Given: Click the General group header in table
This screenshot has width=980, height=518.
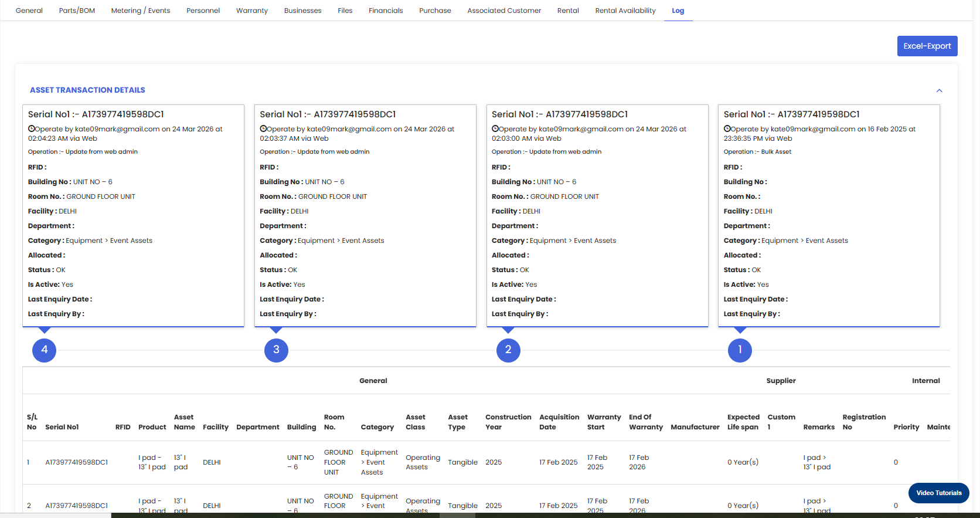Looking at the screenshot, I should 373,381.
